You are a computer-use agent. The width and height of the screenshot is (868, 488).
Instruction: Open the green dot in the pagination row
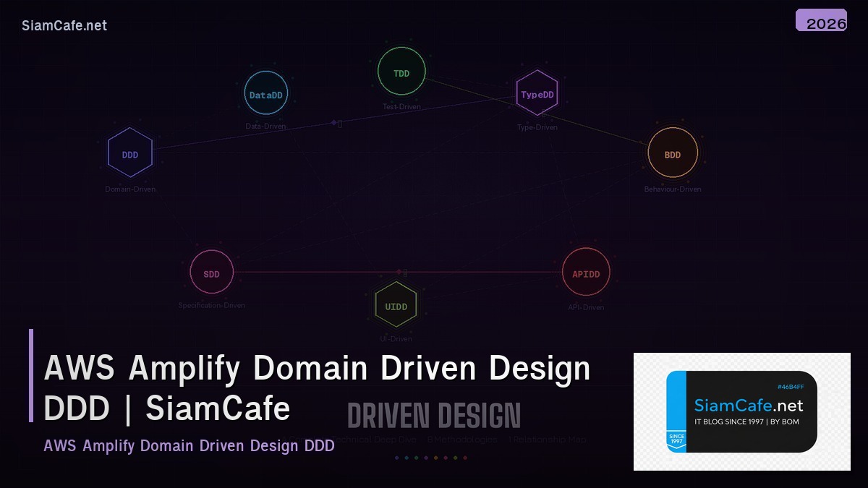[416, 457]
